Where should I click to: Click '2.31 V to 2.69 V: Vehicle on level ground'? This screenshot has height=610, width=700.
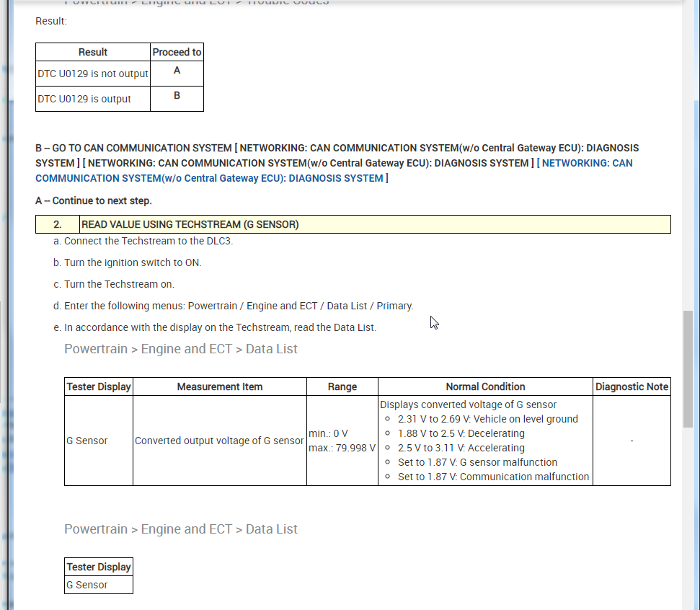[488, 419]
